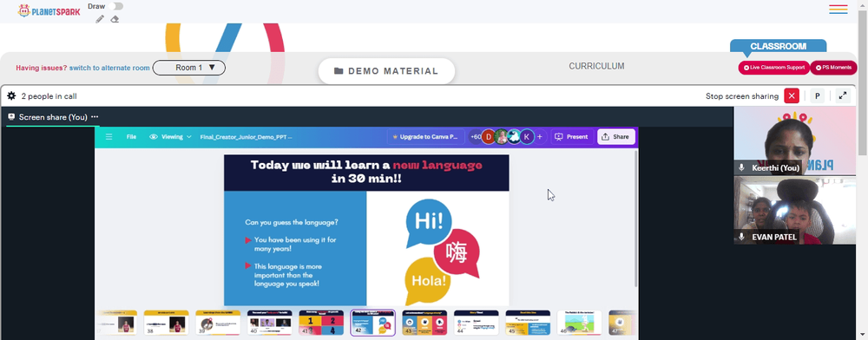Click 'This language is more important' bullet
The width and height of the screenshot is (868, 340).
point(287,275)
